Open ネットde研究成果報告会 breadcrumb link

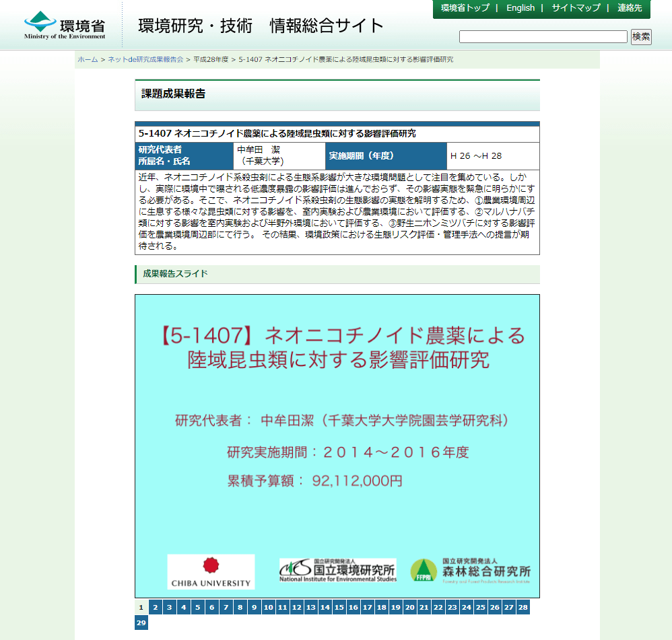click(145, 60)
